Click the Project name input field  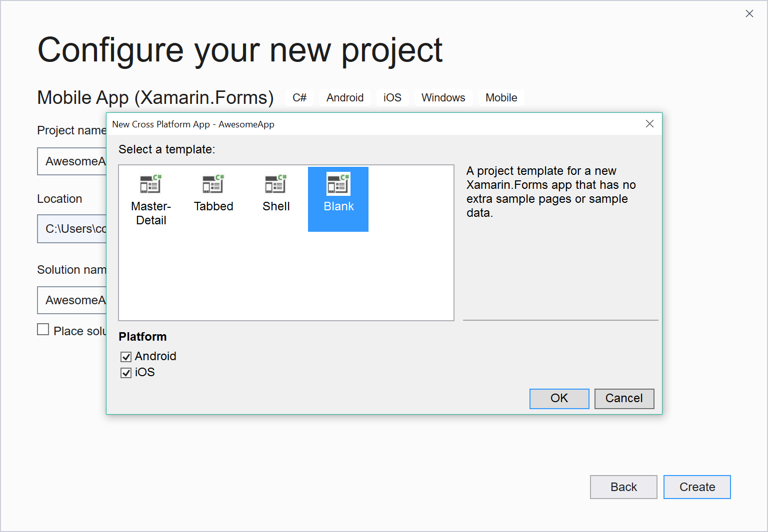72,161
